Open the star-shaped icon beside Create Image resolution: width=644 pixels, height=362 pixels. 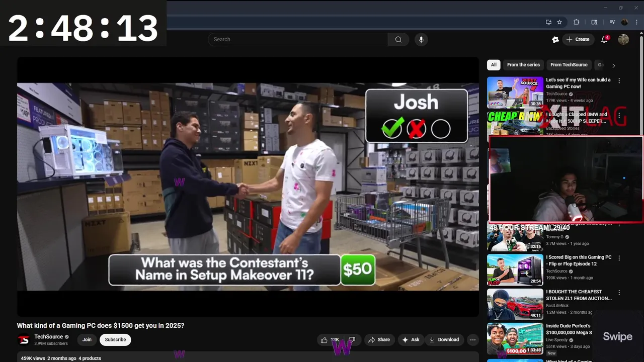point(555,39)
